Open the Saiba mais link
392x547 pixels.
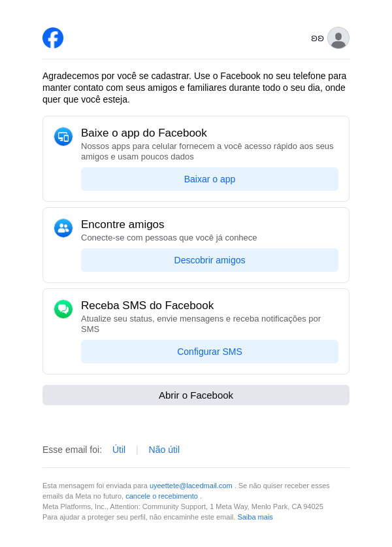click(255, 517)
